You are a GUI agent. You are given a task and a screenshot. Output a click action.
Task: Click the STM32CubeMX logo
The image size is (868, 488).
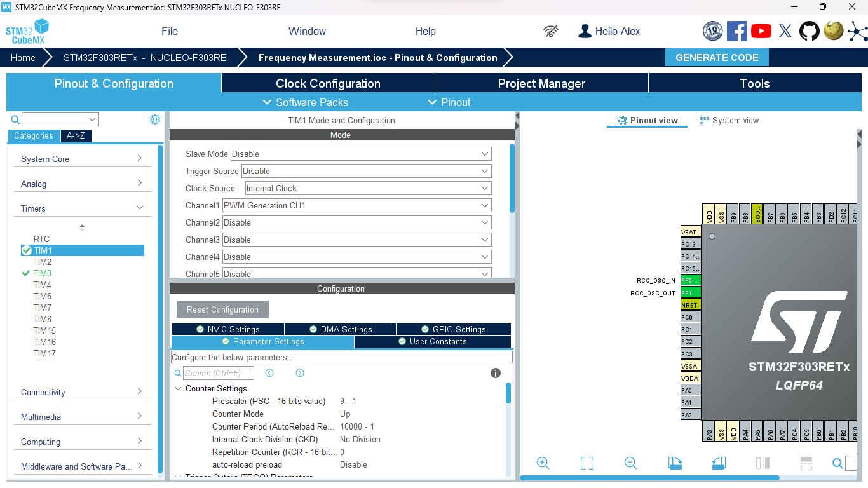[27, 31]
